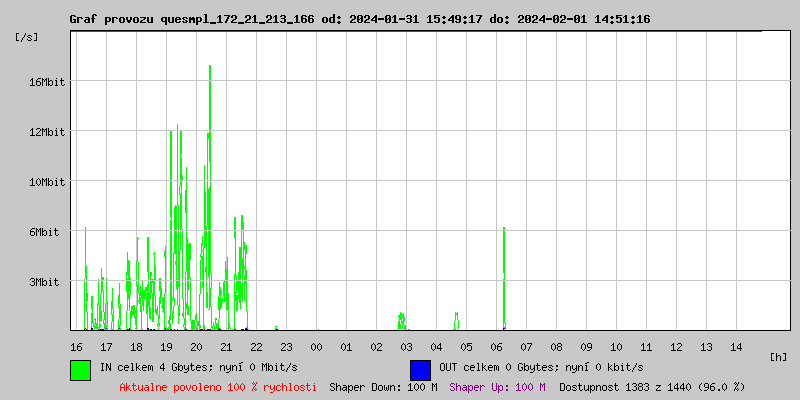The height and width of the screenshot is (400, 800).
Task: Click the "Shaper Down: 100 M" text
Action: tap(383, 387)
